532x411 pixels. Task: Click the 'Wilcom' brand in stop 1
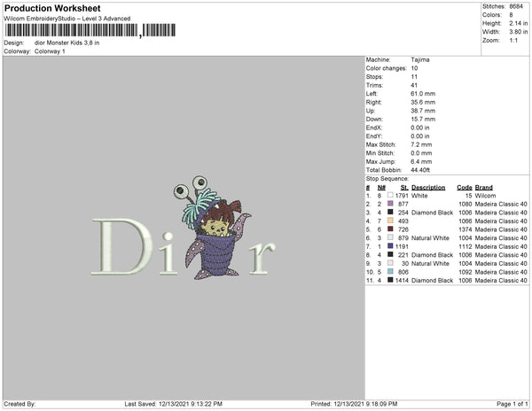485,196
